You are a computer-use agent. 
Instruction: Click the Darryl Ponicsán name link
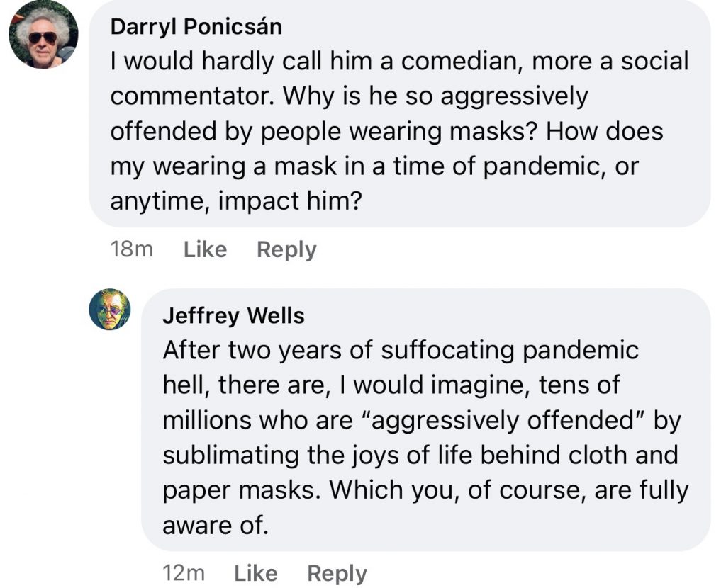point(196,27)
